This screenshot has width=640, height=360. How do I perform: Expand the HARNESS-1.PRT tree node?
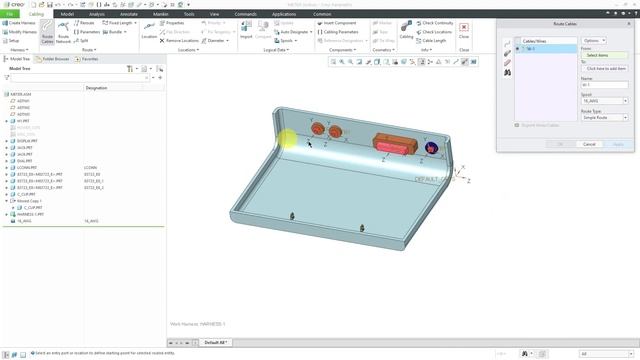point(7,214)
